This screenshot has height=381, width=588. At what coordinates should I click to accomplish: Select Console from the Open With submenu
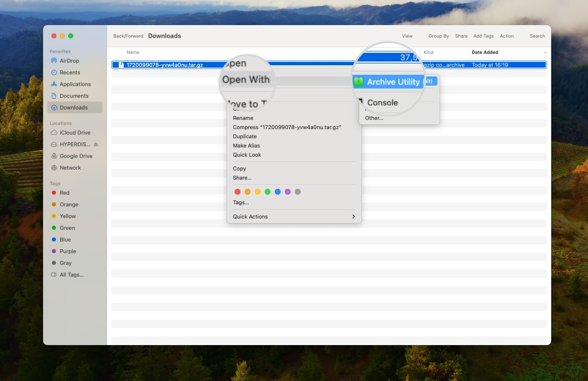[x=382, y=102]
